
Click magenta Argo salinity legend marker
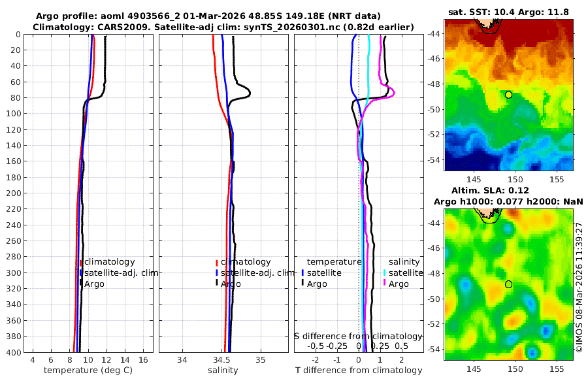[x=384, y=284]
